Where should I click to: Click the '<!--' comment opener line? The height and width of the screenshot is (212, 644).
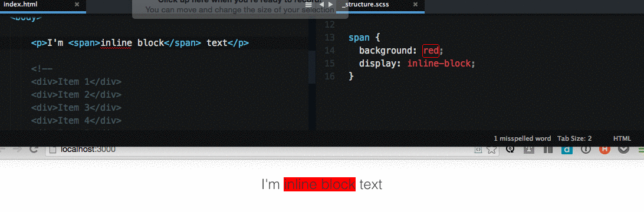pos(42,69)
